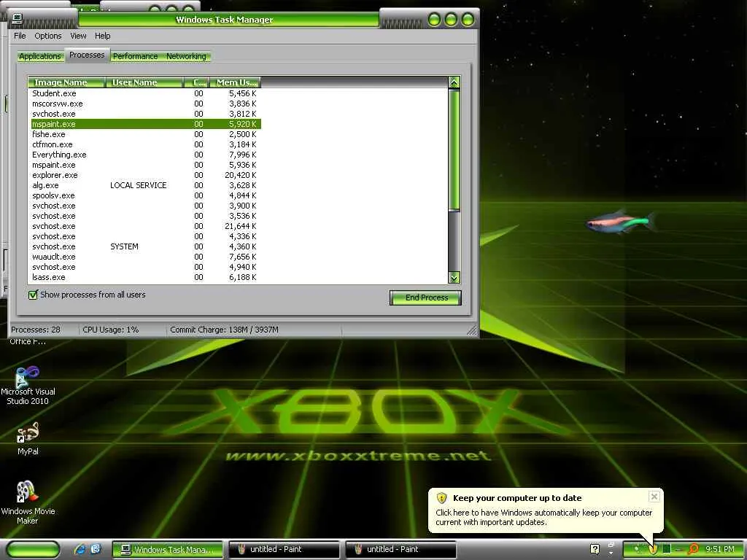This screenshot has height=560, width=747.
Task: Open the View menu
Action: point(78,36)
